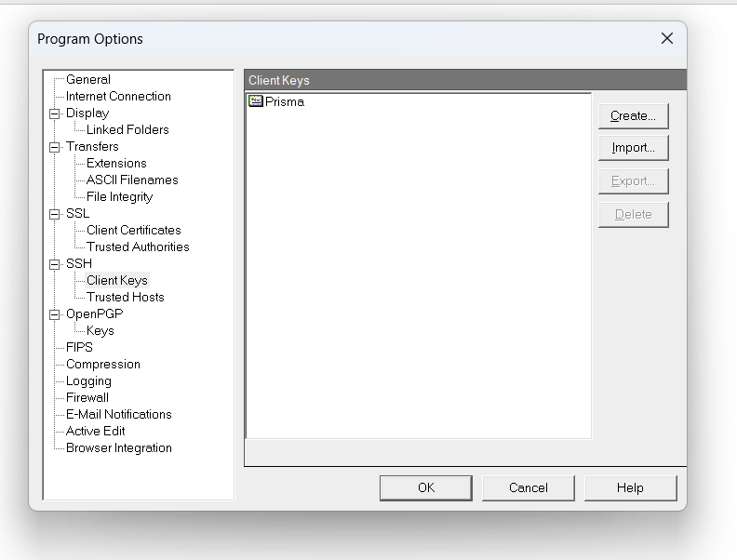
Task: Close the Program Options dialog
Action: [667, 38]
